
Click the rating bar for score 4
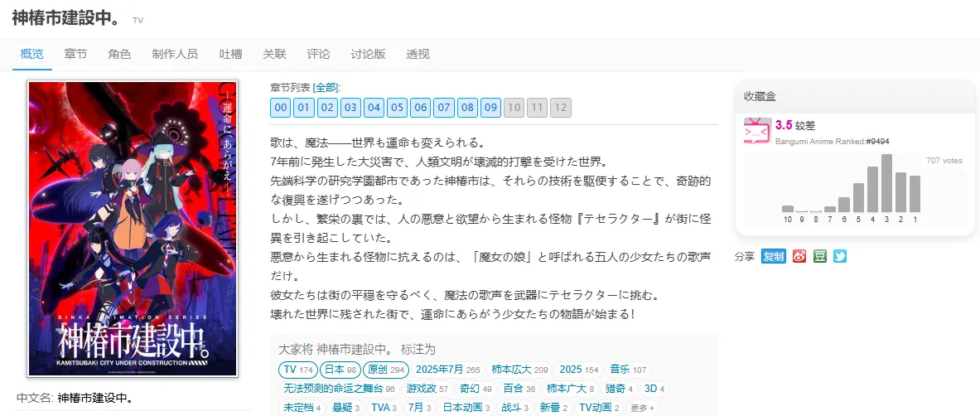[x=872, y=189]
